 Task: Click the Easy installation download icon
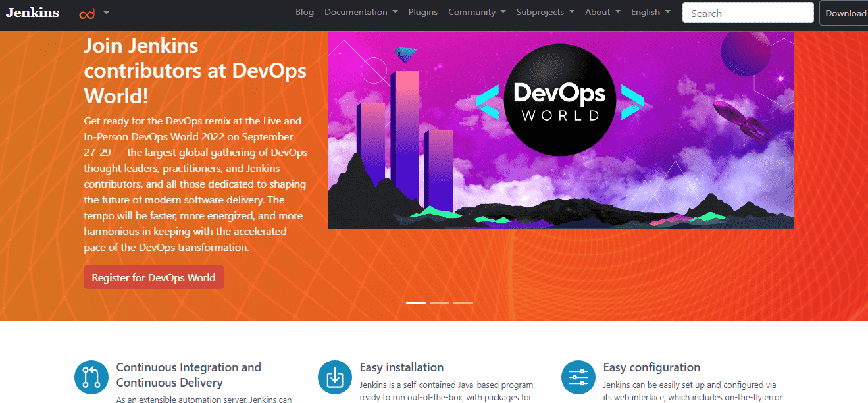335,377
